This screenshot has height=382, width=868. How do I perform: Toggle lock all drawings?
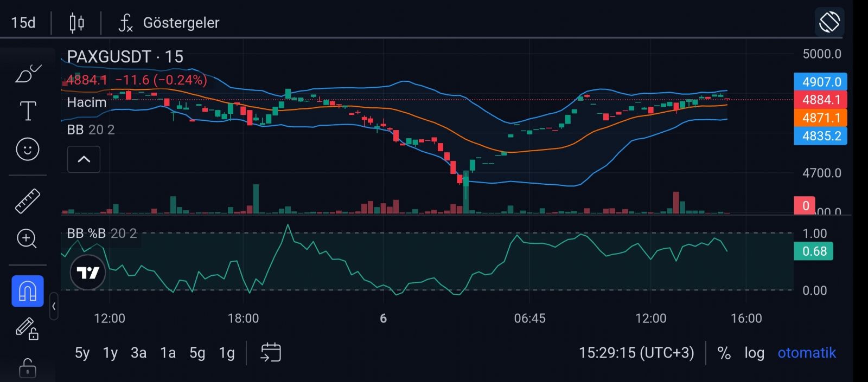click(27, 368)
